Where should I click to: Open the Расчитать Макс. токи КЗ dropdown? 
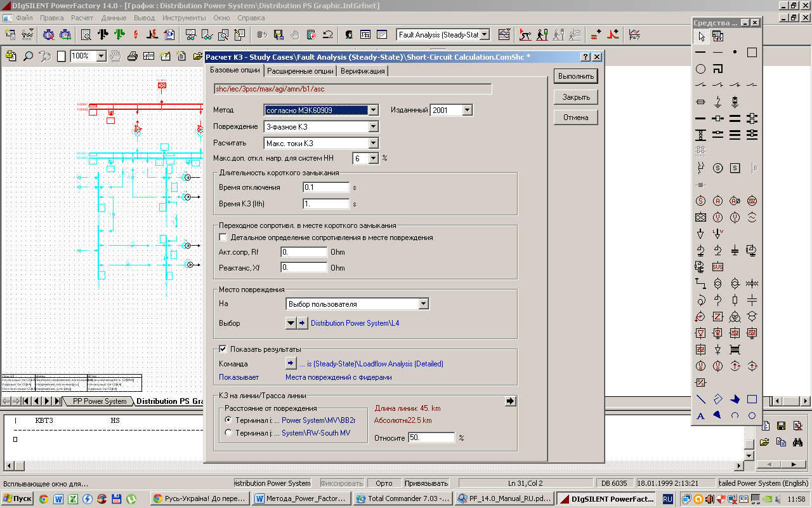click(x=373, y=143)
